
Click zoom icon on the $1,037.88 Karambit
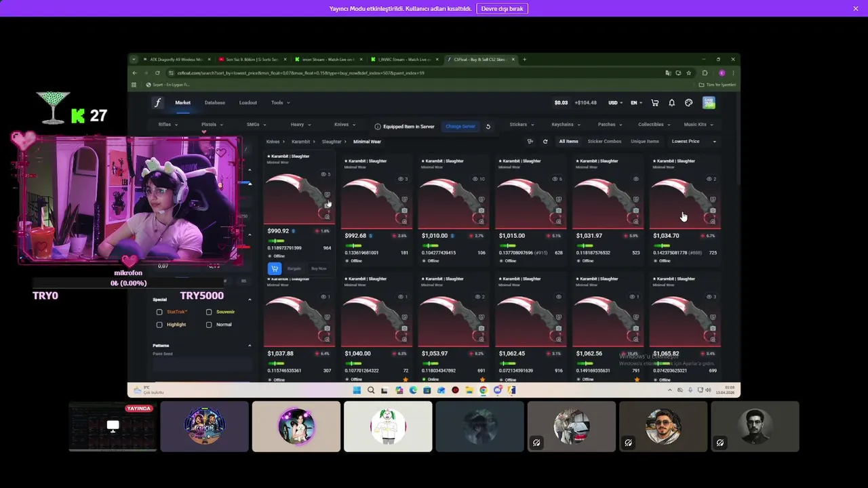point(327,339)
